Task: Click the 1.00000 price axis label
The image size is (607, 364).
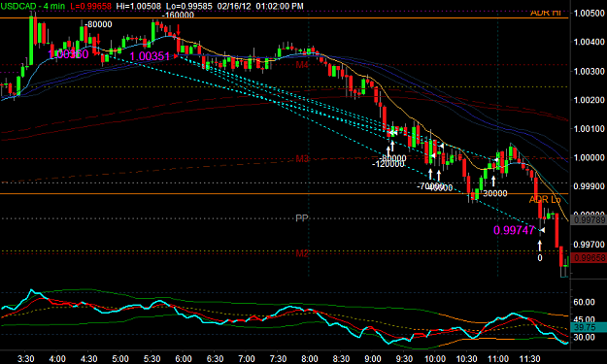Action: click(x=590, y=158)
